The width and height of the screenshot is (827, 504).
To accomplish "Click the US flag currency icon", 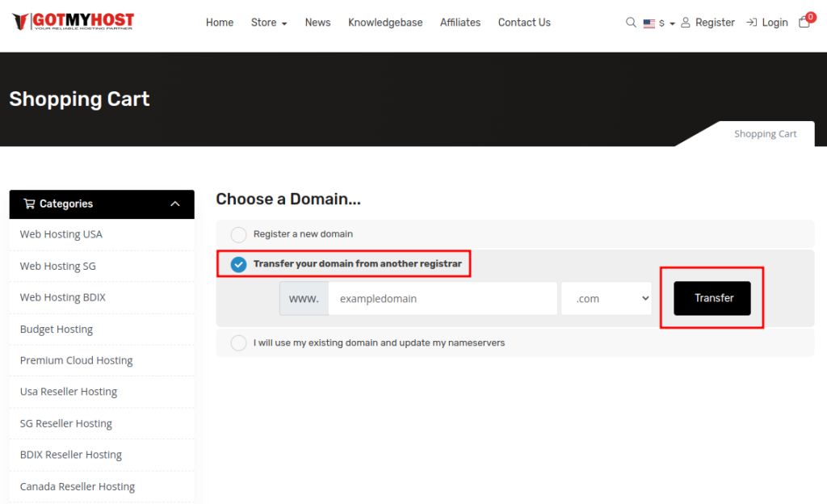I will (649, 23).
